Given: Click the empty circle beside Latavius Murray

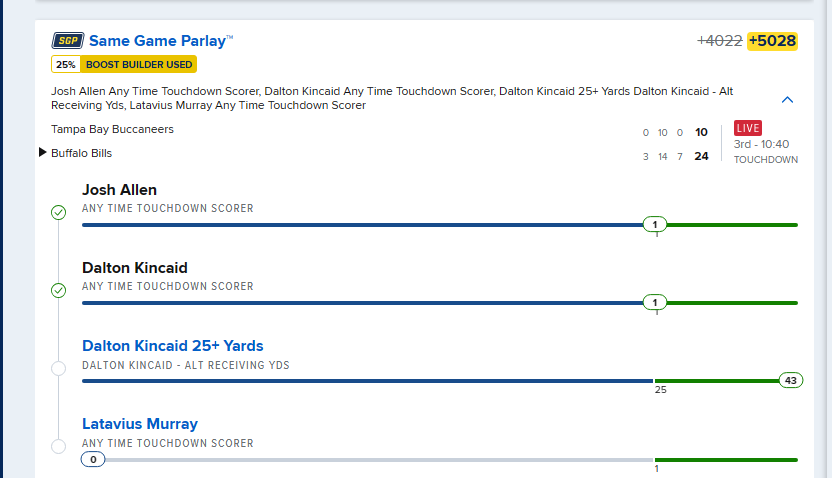Looking at the screenshot, I should [58, 446].
